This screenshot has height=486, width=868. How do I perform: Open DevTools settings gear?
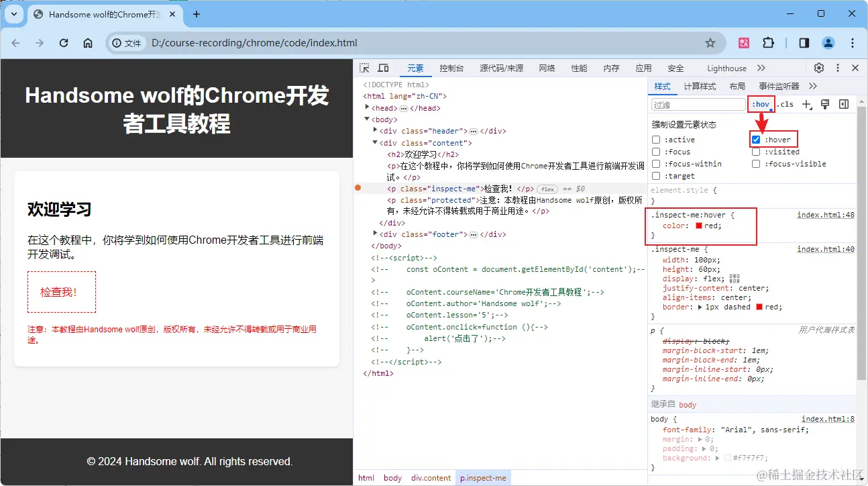pyautogui.click(x=819, y=68)
